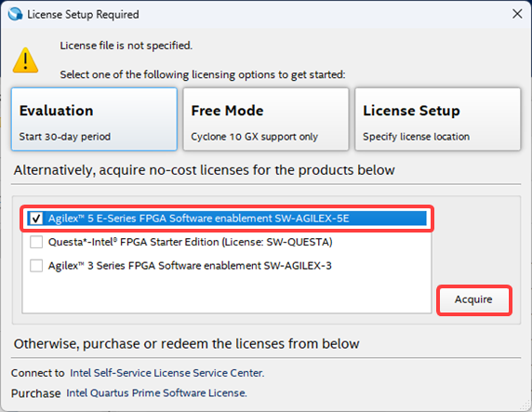Follow the Intel Quartus Prime Software License link
Image resolution: width=532 pixels, height=412 pixels.
[x=156, y=393]
